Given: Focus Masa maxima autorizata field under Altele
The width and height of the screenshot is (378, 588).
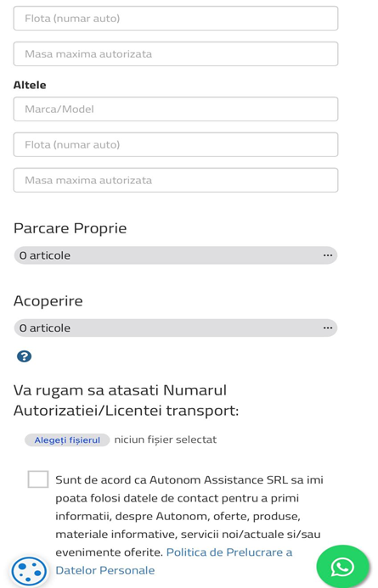Looking at the screenshot, I should pos(176,181).
